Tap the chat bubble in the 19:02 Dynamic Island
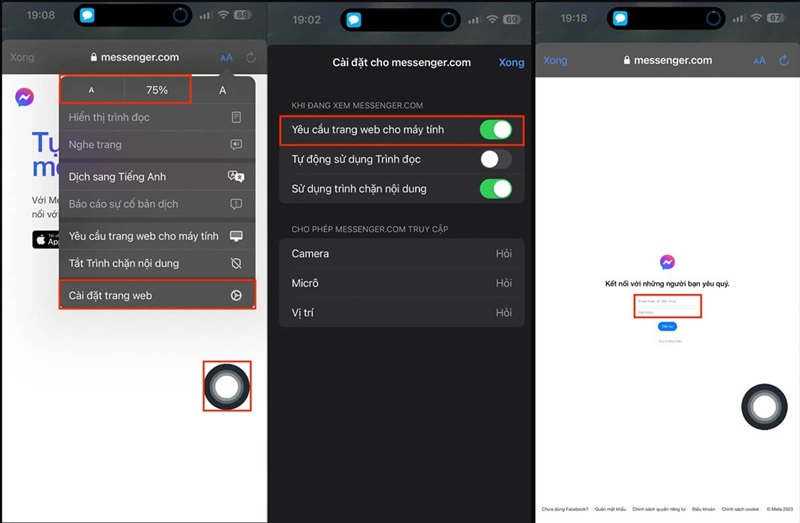Viewport: 800px width, 523px height. click(x=354, y=20)
